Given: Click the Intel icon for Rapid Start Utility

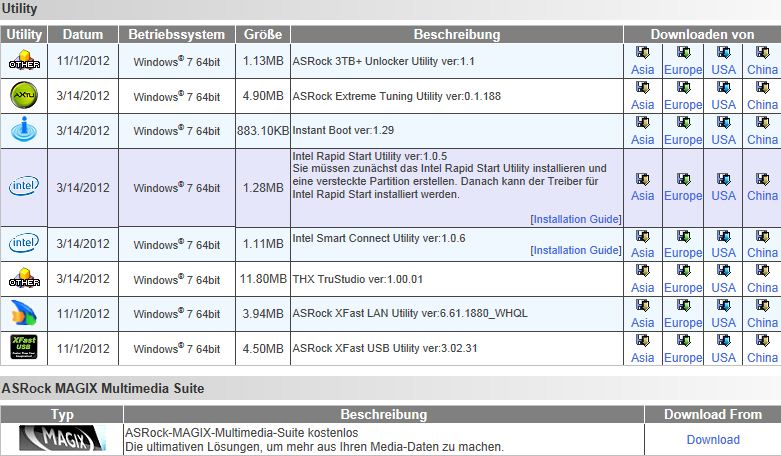Looking at the screenshot, I should point(24,186).
